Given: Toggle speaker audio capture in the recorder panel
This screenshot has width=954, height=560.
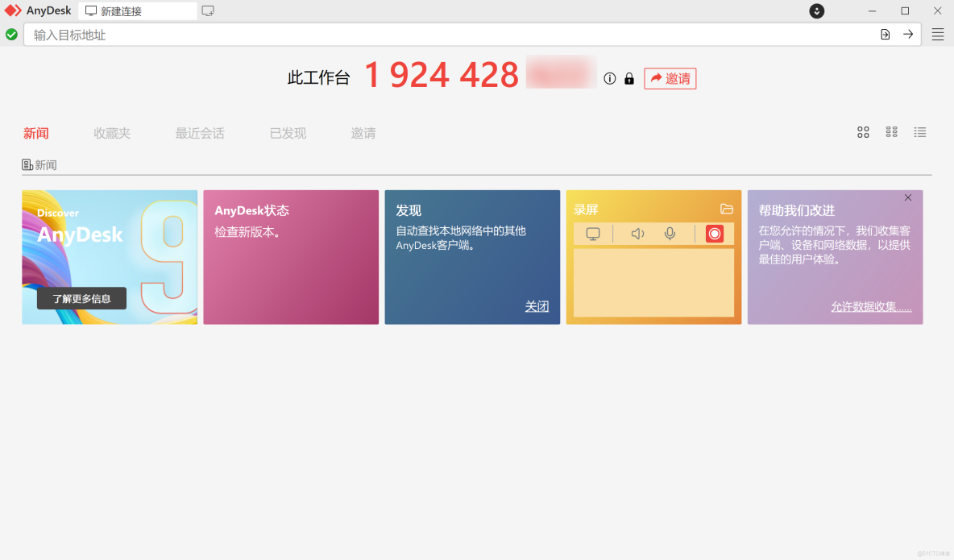Looking at the screenshot, I should 637,234.
